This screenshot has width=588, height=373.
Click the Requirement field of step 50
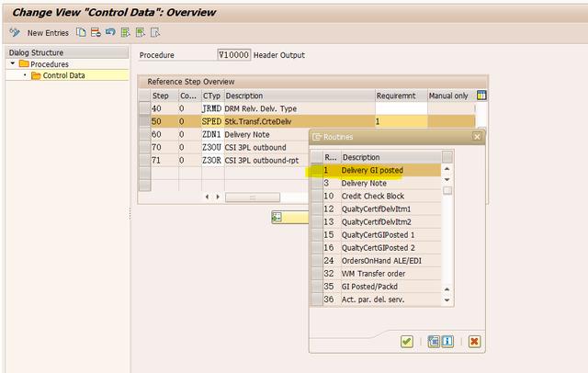[x=401, y=121]
